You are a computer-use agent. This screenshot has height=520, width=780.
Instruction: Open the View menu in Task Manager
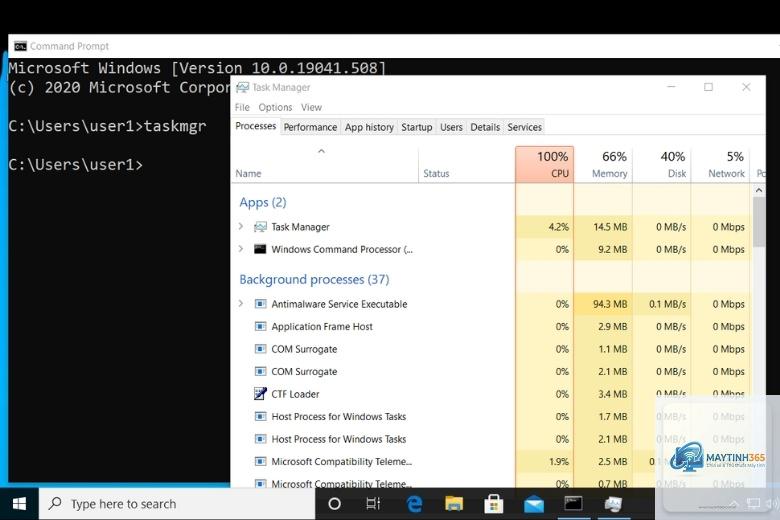pos(311,107)
